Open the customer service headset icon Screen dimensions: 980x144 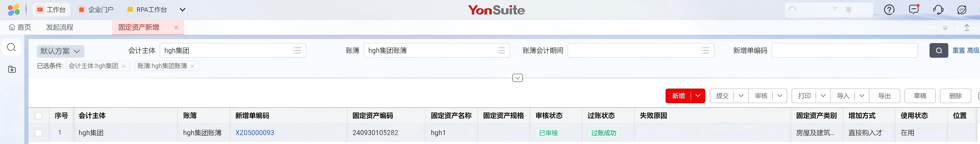pos(938,9)
